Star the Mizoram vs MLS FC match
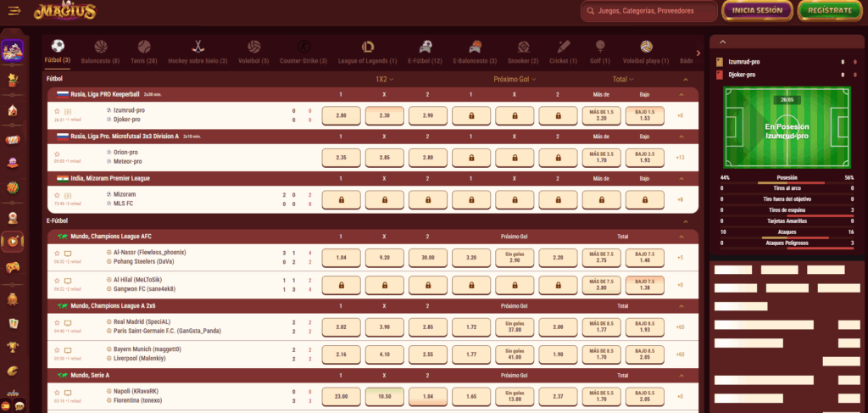 (x=58, y=194)
